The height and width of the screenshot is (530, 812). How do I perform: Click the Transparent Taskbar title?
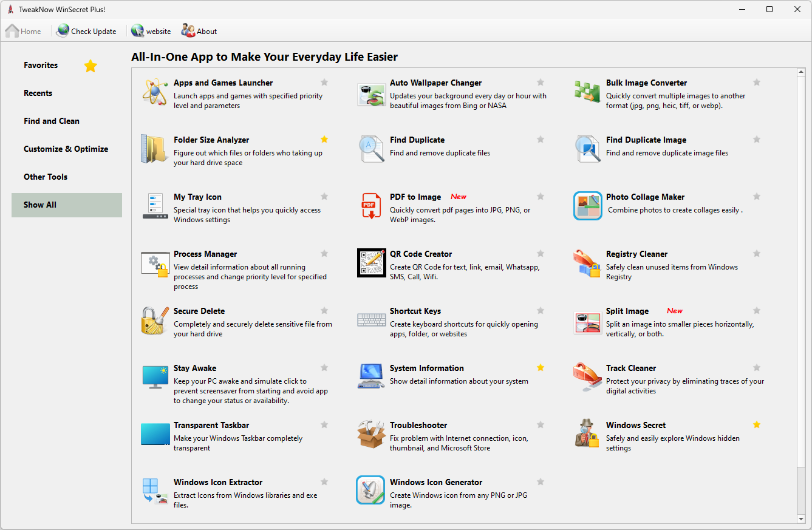pyautogui.click(x=211, y=425)
